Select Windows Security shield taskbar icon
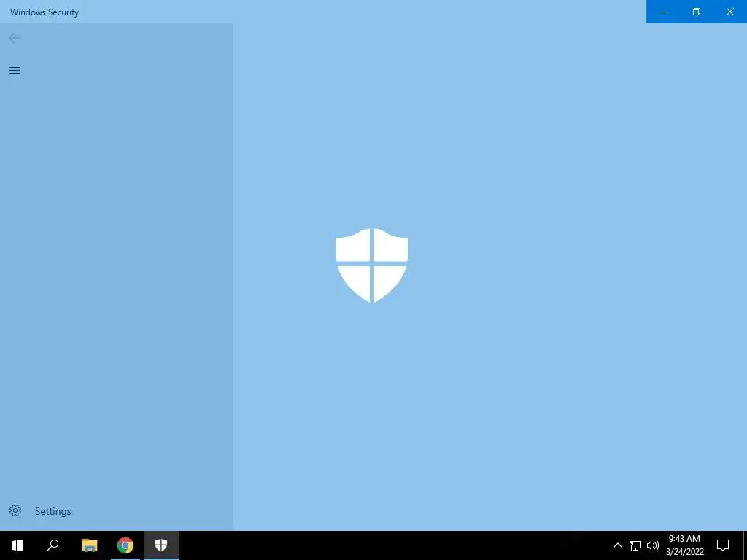747x560 pixels. pyautogui.click(x=161, y=545)
